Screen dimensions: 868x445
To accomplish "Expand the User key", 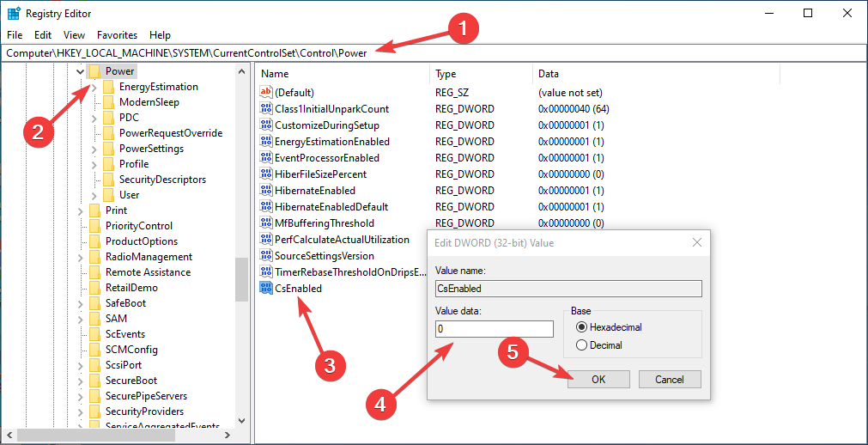I will tap(94, 195).
